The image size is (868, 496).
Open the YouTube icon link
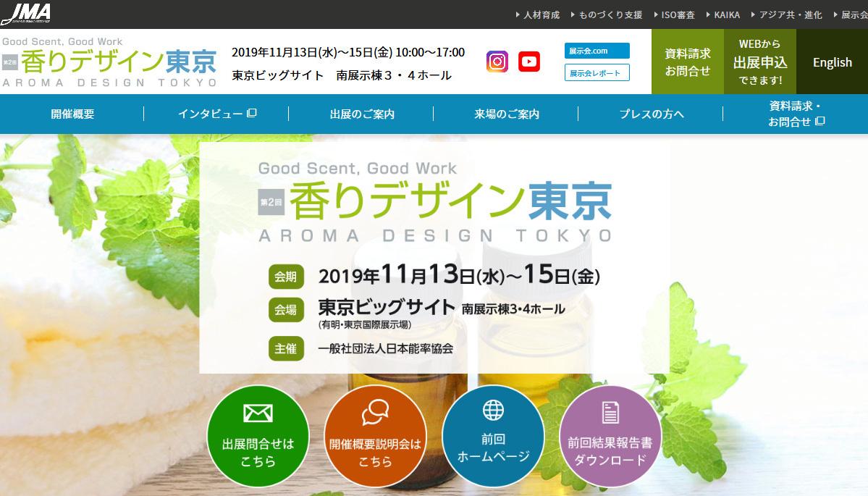[x=529, y=62]
